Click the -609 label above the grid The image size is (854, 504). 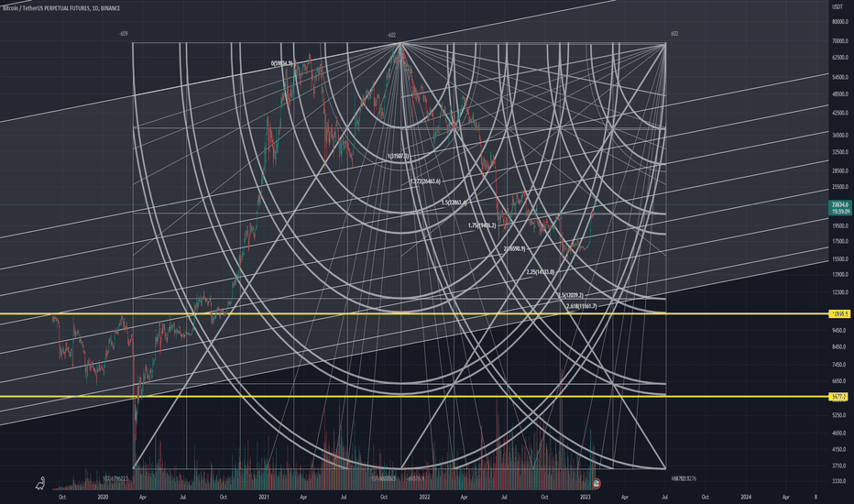(124, 34)
